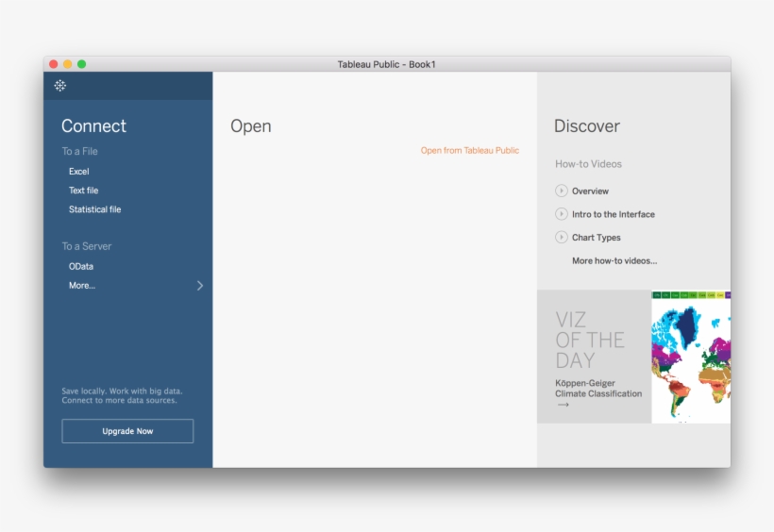Click the Tableau logo icon in the header

point(60,86)
